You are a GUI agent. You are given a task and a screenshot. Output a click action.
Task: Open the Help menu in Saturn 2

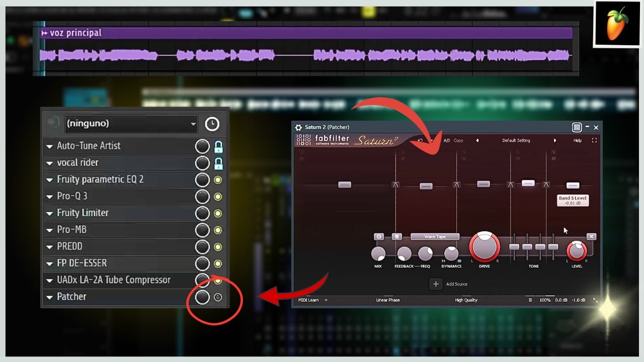pos(578,140)
